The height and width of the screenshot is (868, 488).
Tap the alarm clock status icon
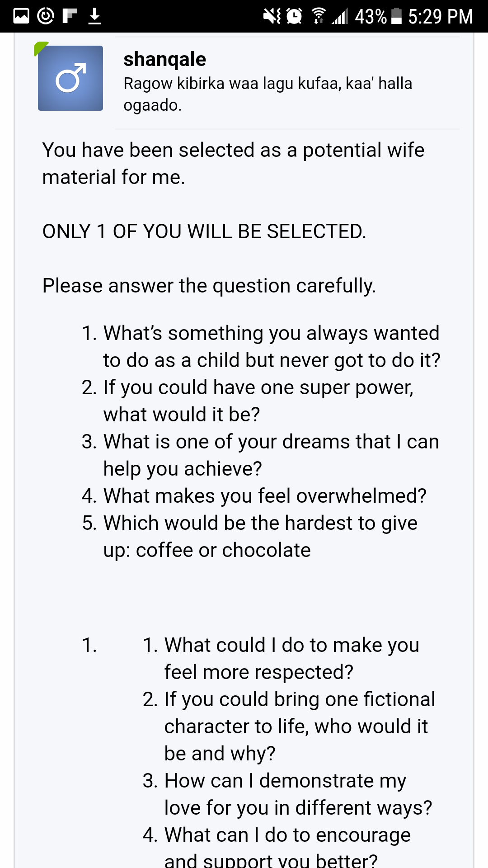click(x=295, y=16)
